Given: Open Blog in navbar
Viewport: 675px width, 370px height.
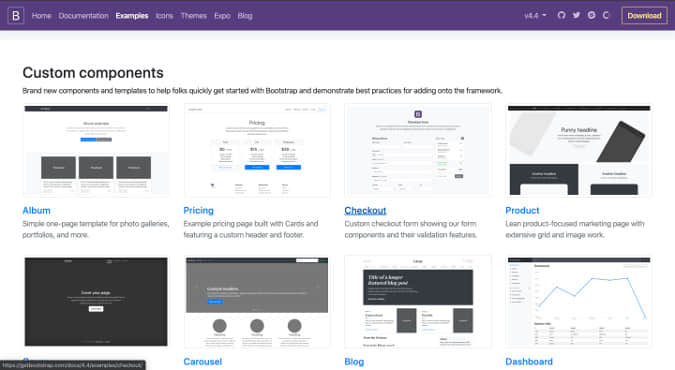Looking at the screenshot, I should click(245, 16).
